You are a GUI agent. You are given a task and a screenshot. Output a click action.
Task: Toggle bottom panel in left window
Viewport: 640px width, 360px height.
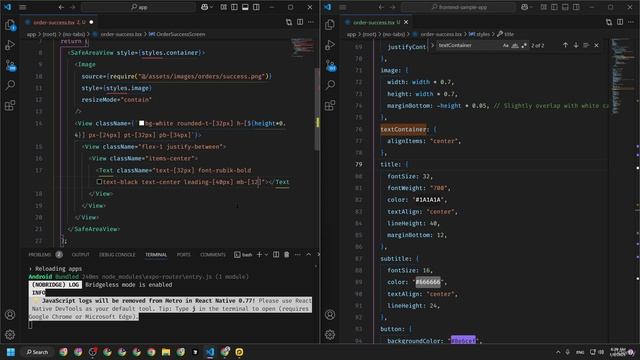pos(245,7)
